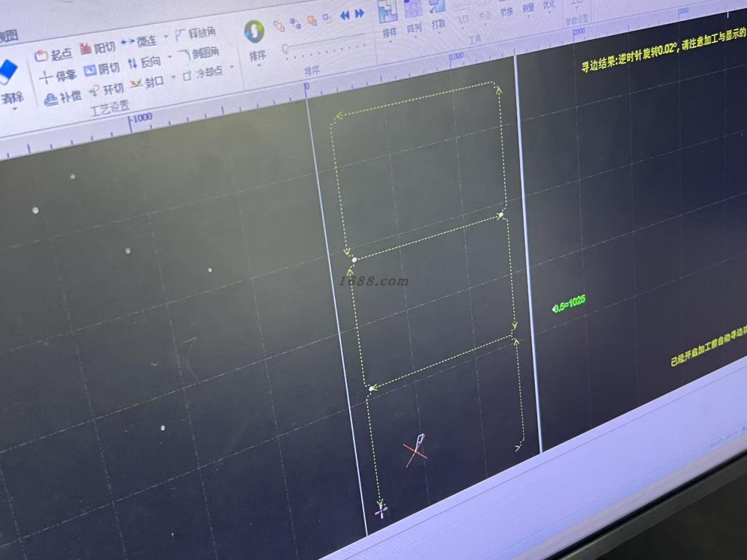This screenshot has width=747, height=560.
Task: Open the dropdown arrow under 清除
Action: (14, 110)
